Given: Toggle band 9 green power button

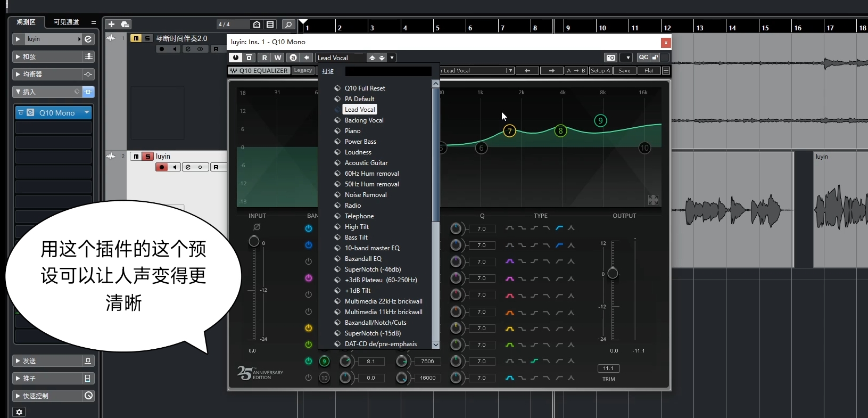Looking at the screenshot, I should coord(308,361).
